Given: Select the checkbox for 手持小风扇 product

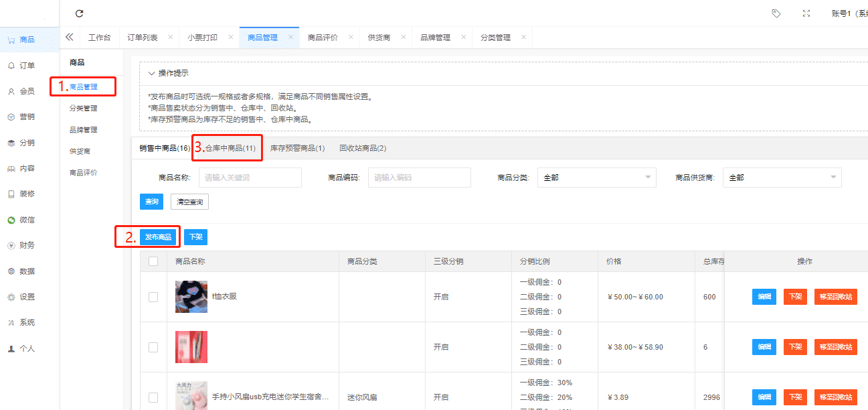Looking at the screenshot, I should coord(153,397).
